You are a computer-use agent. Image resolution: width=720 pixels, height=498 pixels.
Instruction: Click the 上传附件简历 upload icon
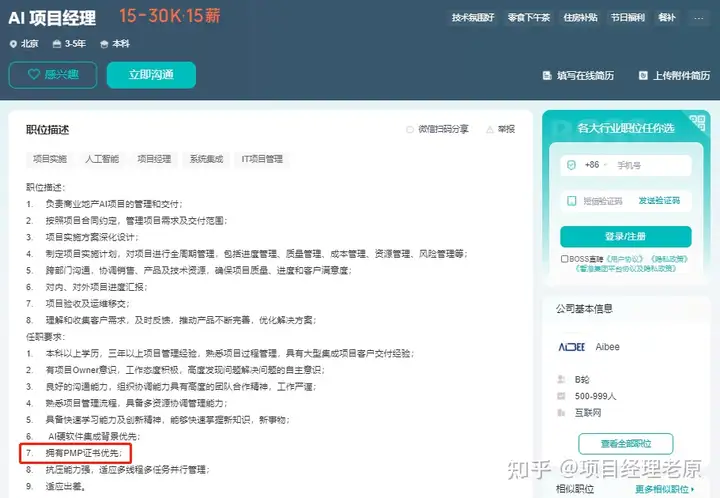click(x=643, y=75)
